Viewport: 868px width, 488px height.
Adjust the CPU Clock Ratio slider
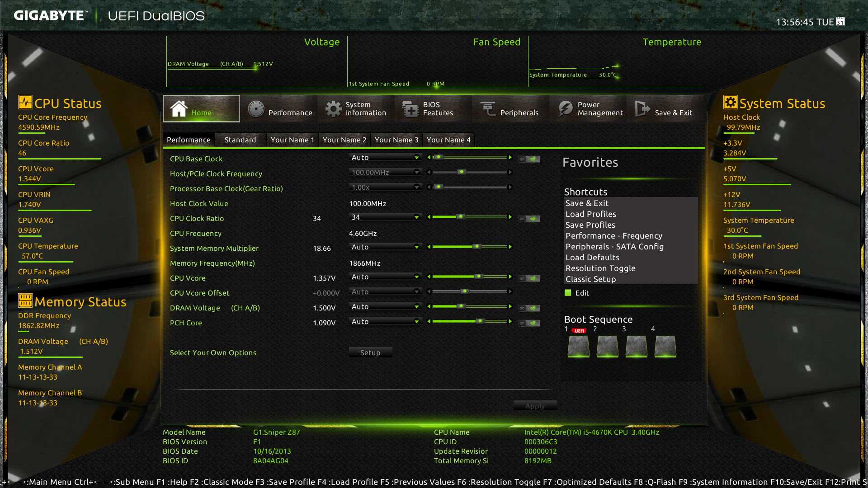pyautogui.click(x=460, y=217)
